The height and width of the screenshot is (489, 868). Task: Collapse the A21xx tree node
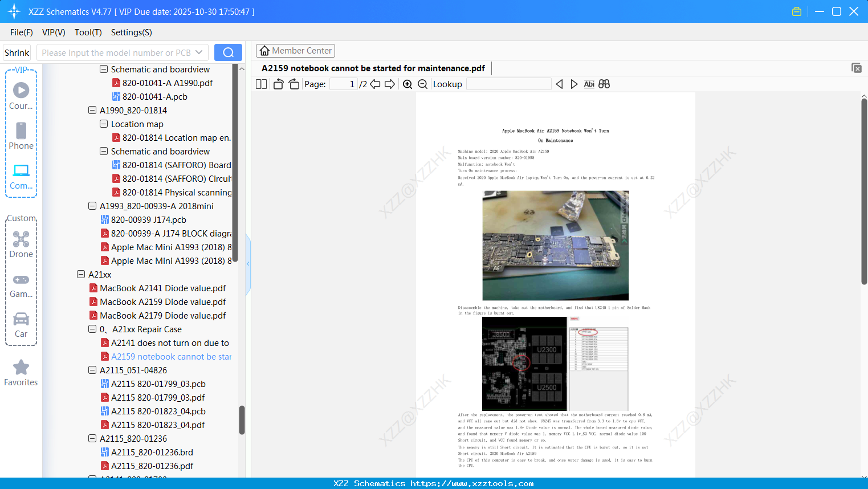coord(81,274)
